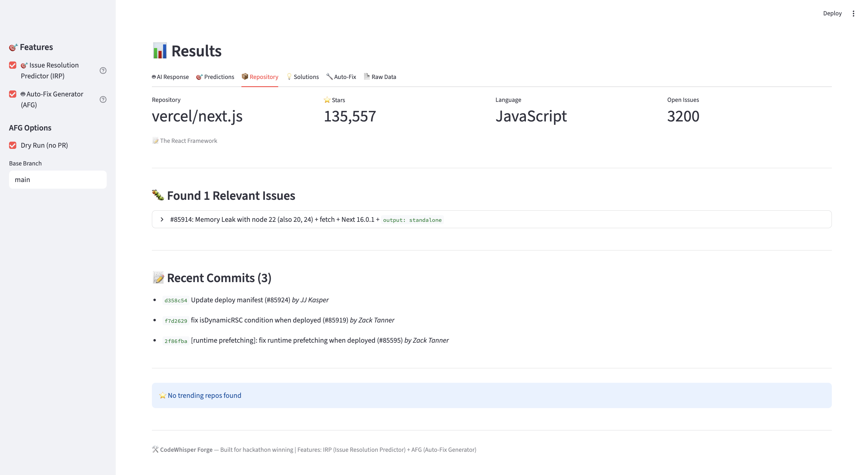Click the memo icon beside Recent Commits
Screen dimensions: 868x475
click(x=158, y=278)
